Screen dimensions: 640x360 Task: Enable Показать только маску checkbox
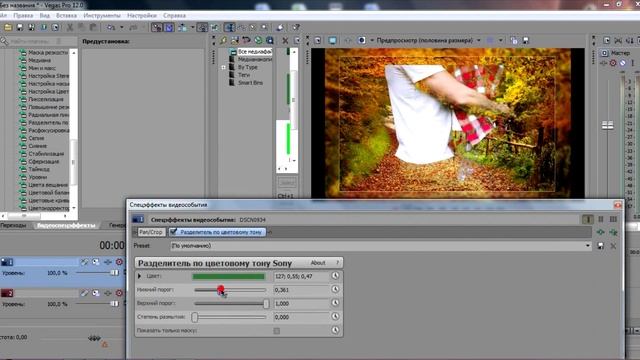tap(277, 331)
